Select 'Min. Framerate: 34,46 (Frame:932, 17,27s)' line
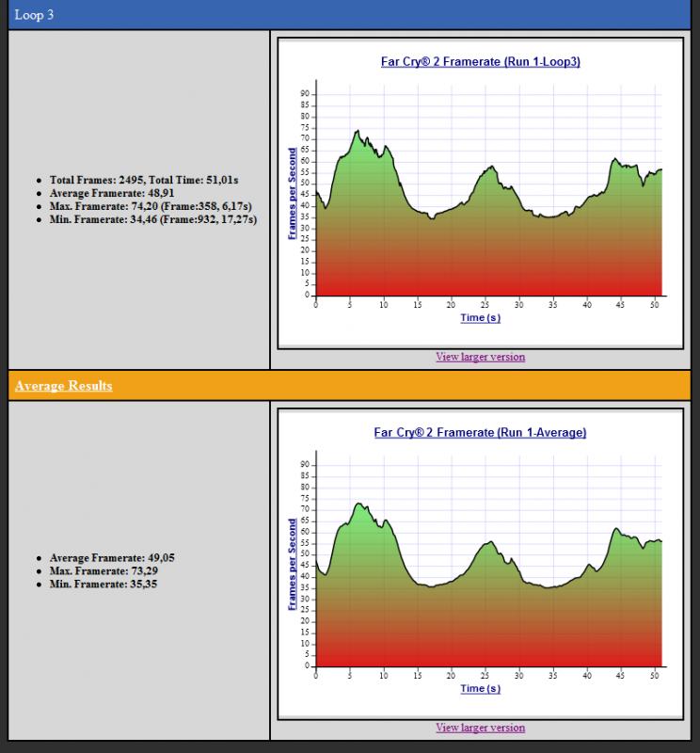The width and height of the screenshot is (700, 753). 153,219
